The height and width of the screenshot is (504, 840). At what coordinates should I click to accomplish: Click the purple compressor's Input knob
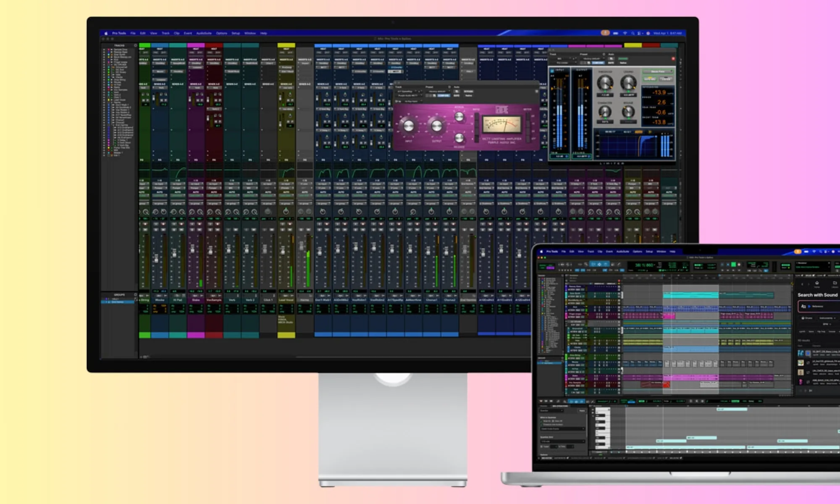tap(408, 125)
